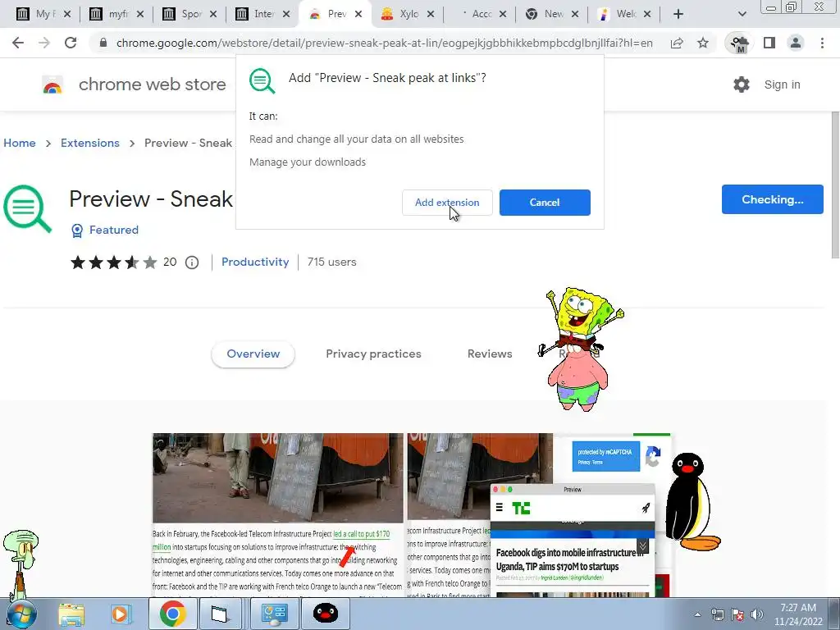
Task: Close the Xylo tab
Action: pyautogui.click(x=430, y=15)
